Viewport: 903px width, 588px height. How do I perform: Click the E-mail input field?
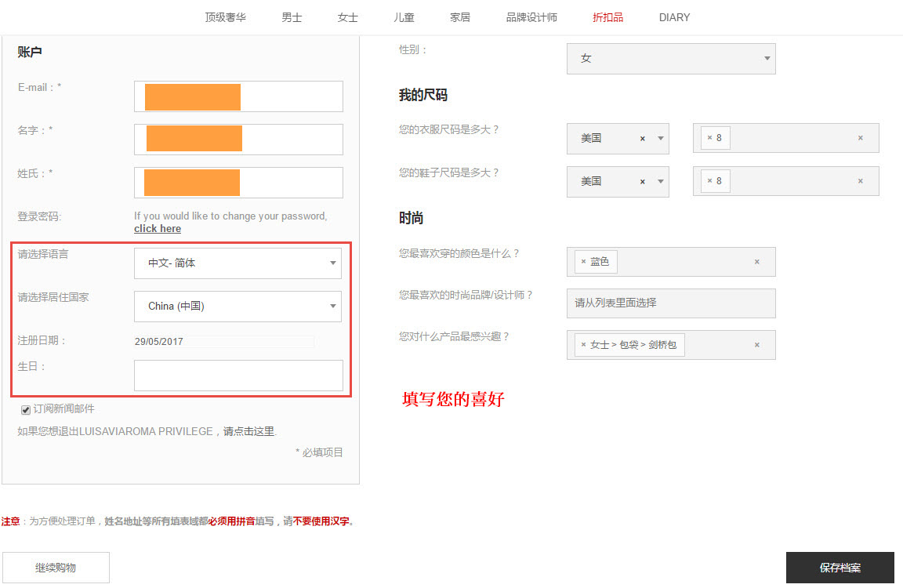pos(238,96)
